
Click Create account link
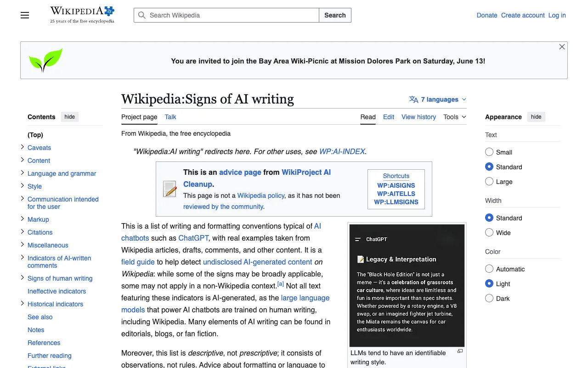(x=523, y=15)
